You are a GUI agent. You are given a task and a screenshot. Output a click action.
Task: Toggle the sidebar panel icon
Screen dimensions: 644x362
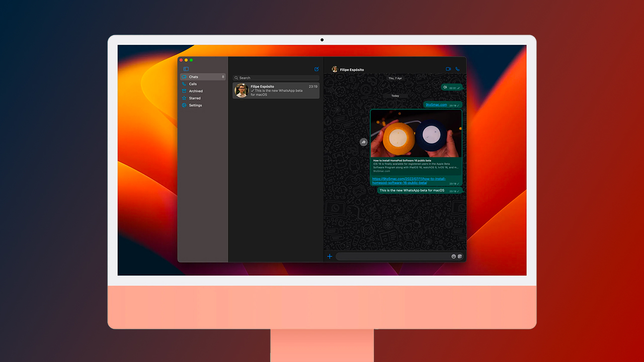(x=186, y=69)
